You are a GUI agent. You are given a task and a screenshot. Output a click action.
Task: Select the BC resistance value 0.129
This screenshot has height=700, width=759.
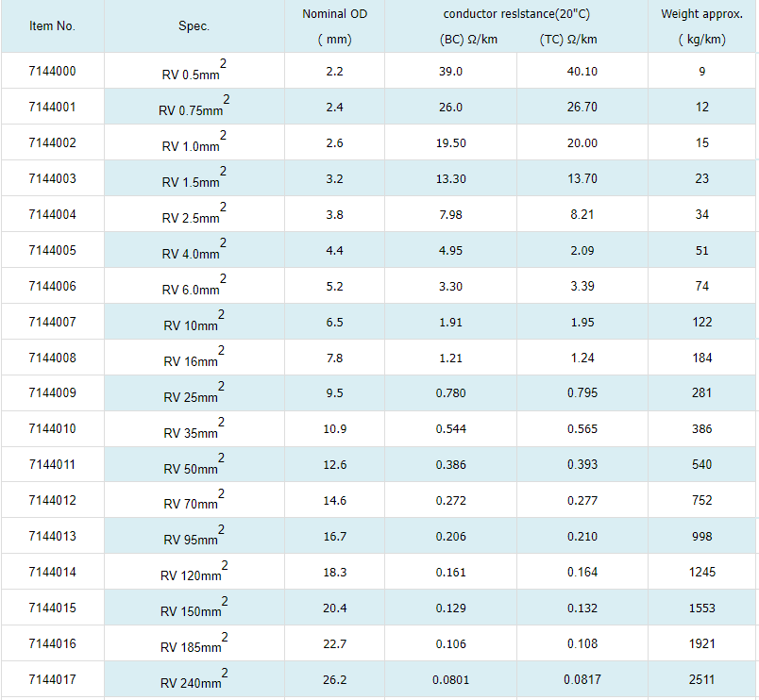coord(450,608)
